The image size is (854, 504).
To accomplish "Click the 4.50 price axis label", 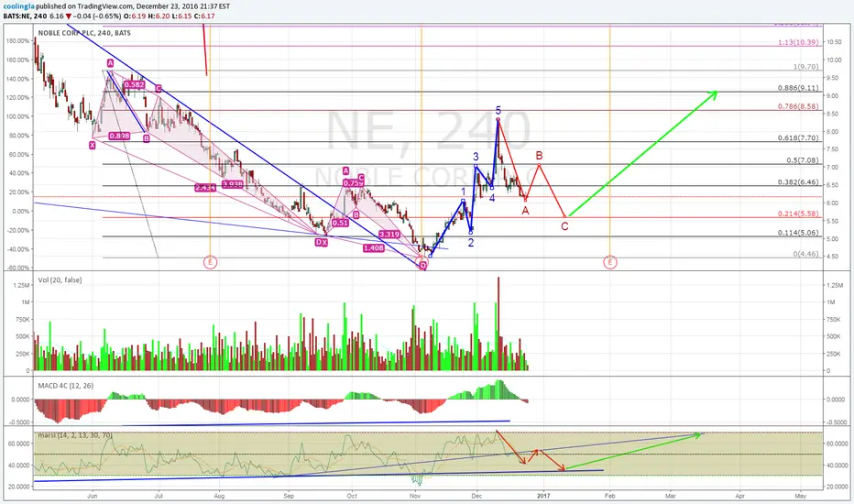I will click(833, 256).
